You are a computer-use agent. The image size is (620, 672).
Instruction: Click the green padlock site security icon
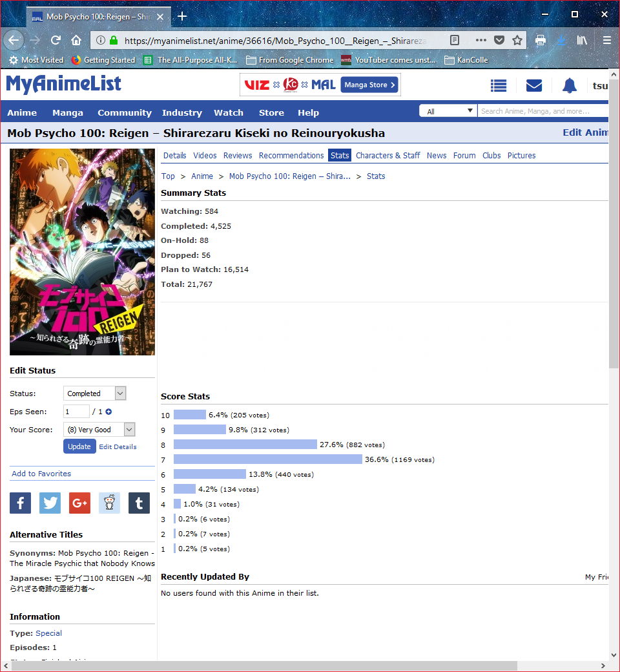coord(114,40)
